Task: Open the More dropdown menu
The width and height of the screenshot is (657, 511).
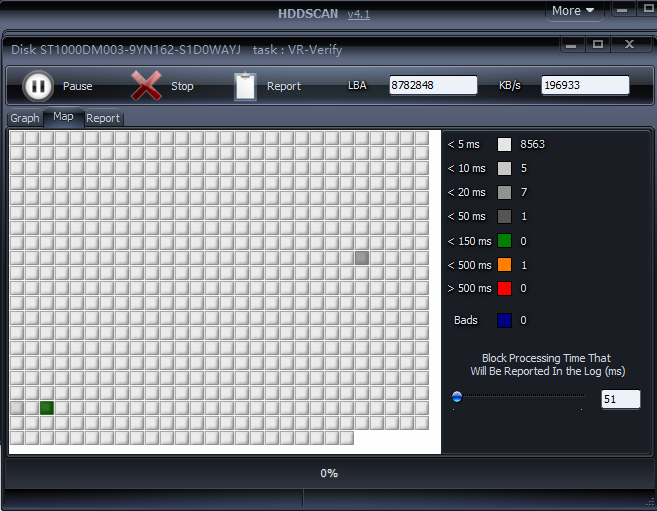Action: coord(574,11)
